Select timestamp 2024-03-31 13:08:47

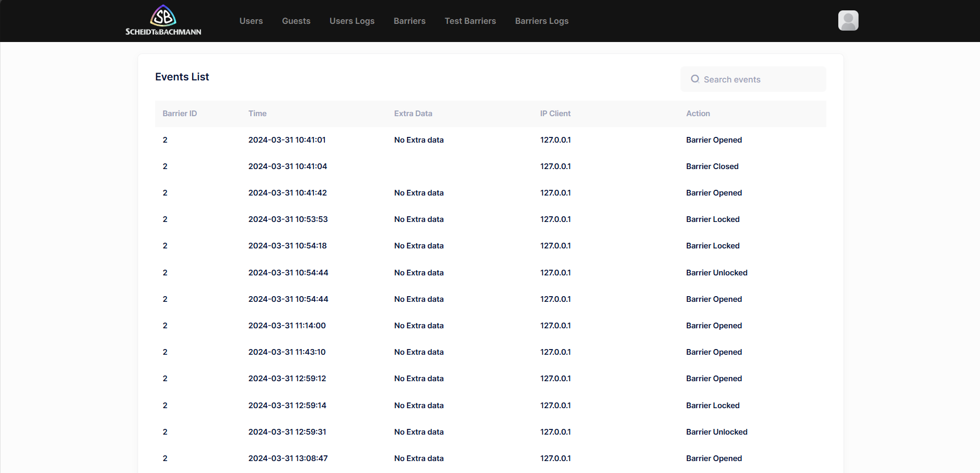pos(288,458)
